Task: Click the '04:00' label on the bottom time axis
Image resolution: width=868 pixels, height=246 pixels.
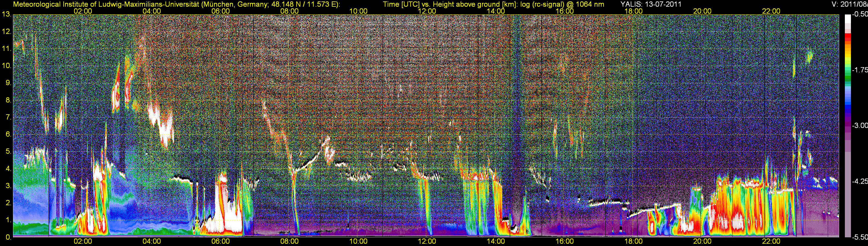Action: tap(152, 241)
